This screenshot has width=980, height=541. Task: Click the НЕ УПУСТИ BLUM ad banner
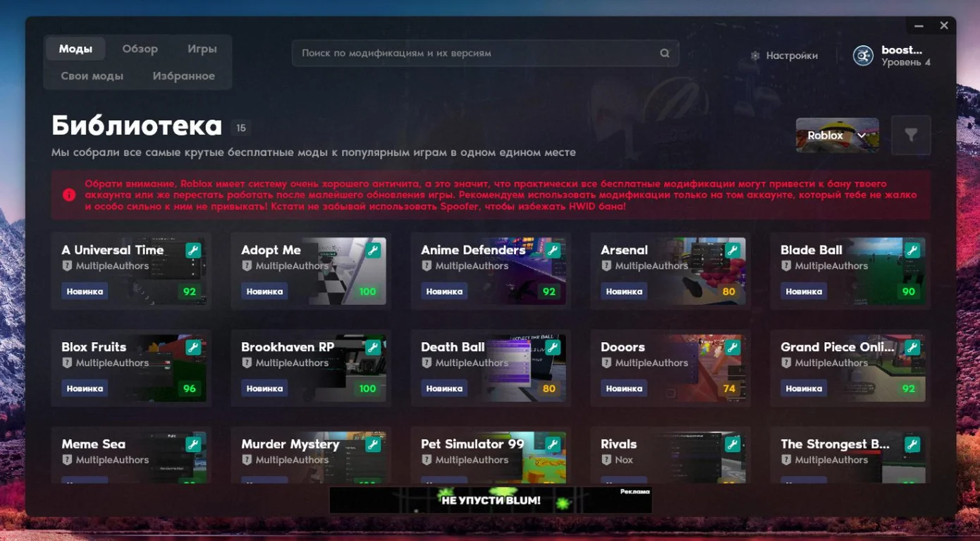tap(490, 500)
